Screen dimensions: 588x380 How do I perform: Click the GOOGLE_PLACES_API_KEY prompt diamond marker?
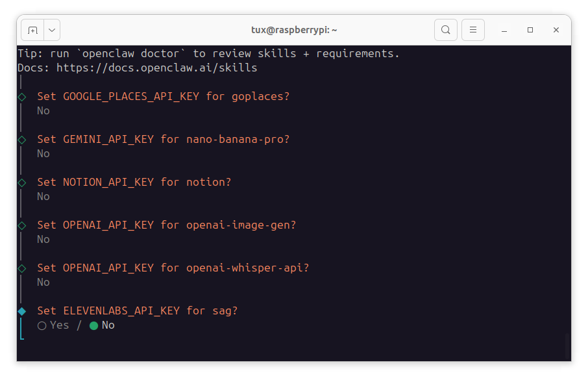(x=22, y=97)
